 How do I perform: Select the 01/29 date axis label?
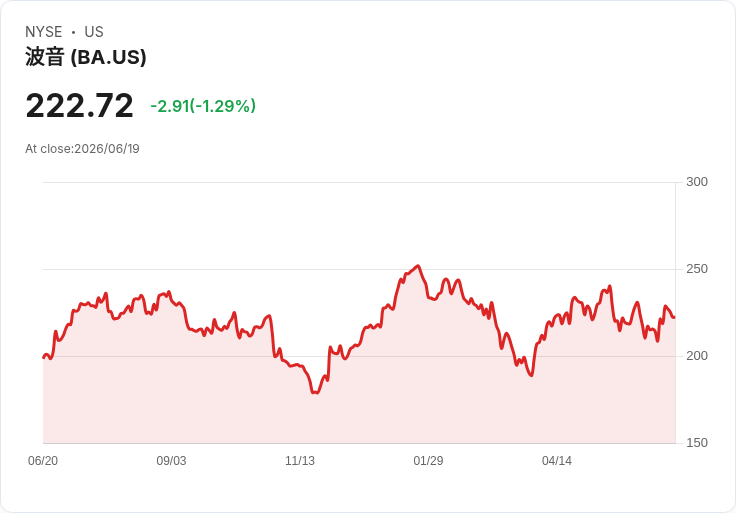click(428, 460)
